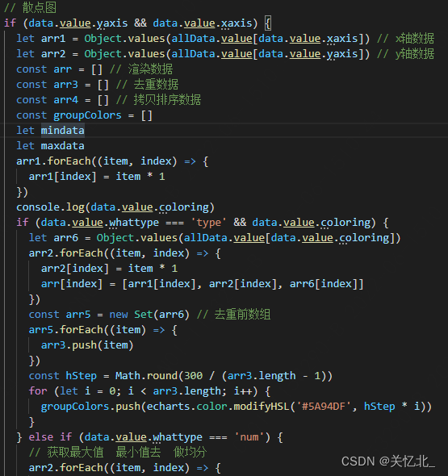Viewport: 448px width, 476px height.
Task: Click the string 'num' in else-if condition
Action: [249, 437]
